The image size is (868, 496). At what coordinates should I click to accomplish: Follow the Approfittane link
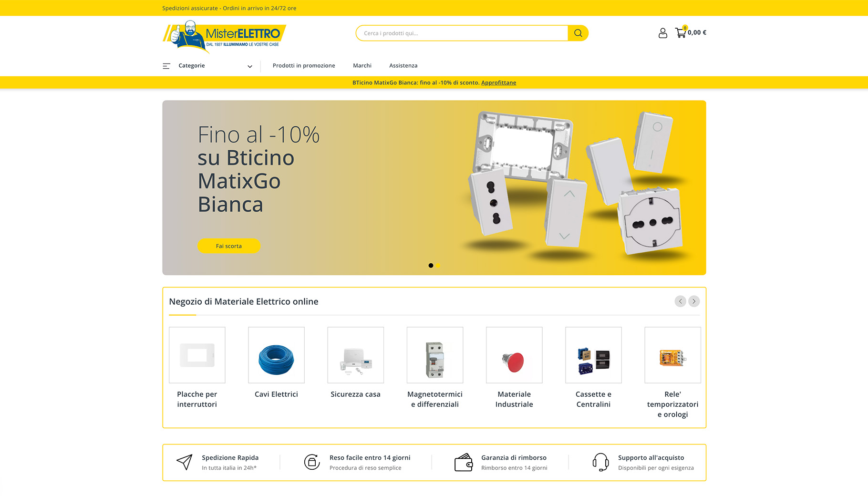click(x=498, y=83)
